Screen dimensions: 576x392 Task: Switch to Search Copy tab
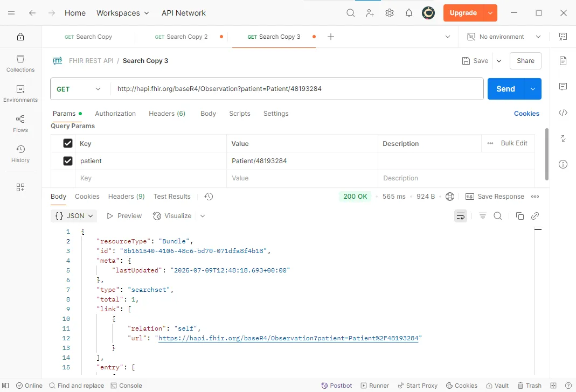click(88, 37)
